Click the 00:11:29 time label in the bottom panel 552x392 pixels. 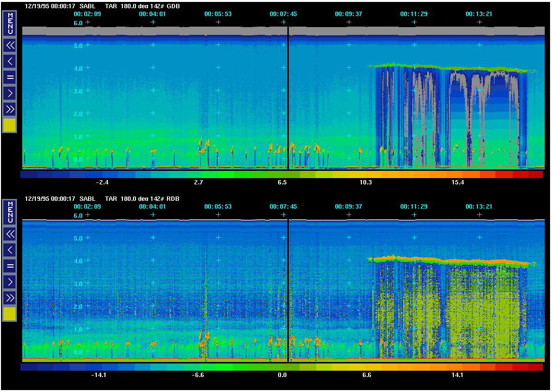(414, 207)
